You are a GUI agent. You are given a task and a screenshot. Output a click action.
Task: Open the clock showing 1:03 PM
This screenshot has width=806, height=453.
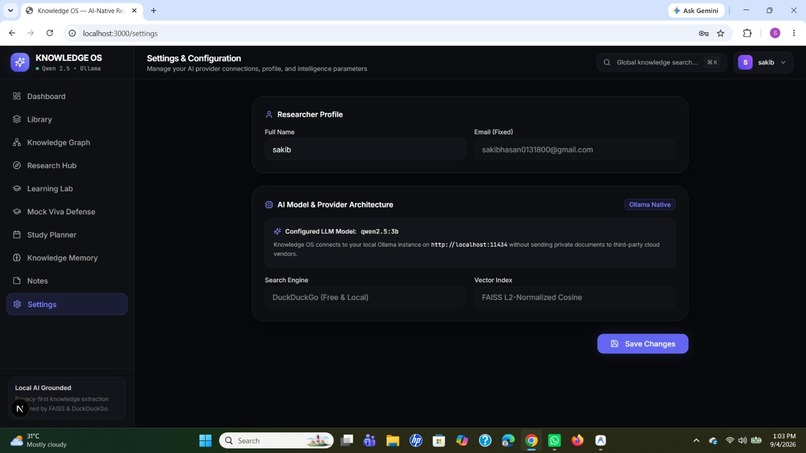[x=782, y=441]
